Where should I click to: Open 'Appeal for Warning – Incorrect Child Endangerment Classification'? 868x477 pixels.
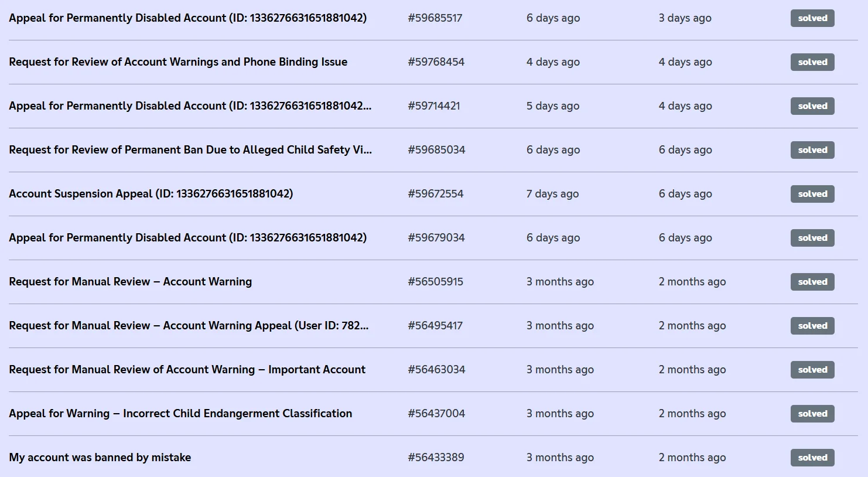180,414
